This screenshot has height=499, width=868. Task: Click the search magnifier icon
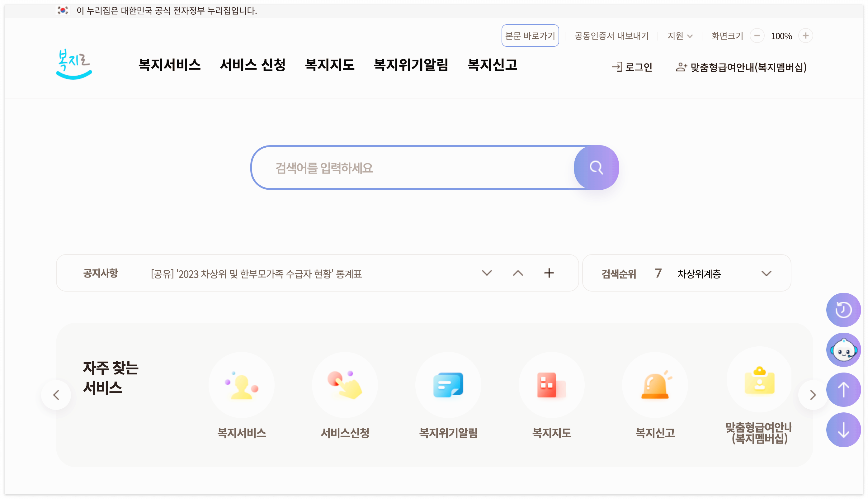[596, 168]
